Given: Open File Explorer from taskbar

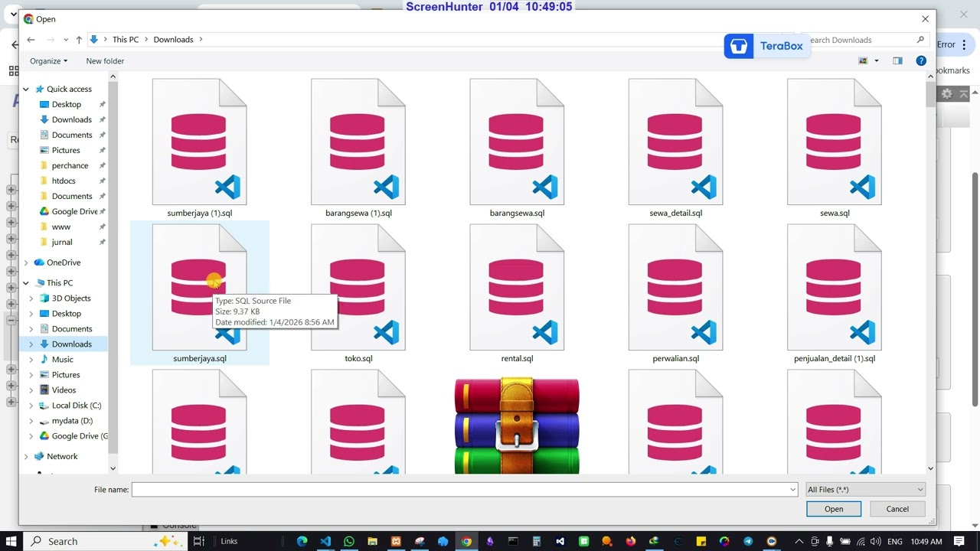Looking at the screenshot, I should 373,541.
